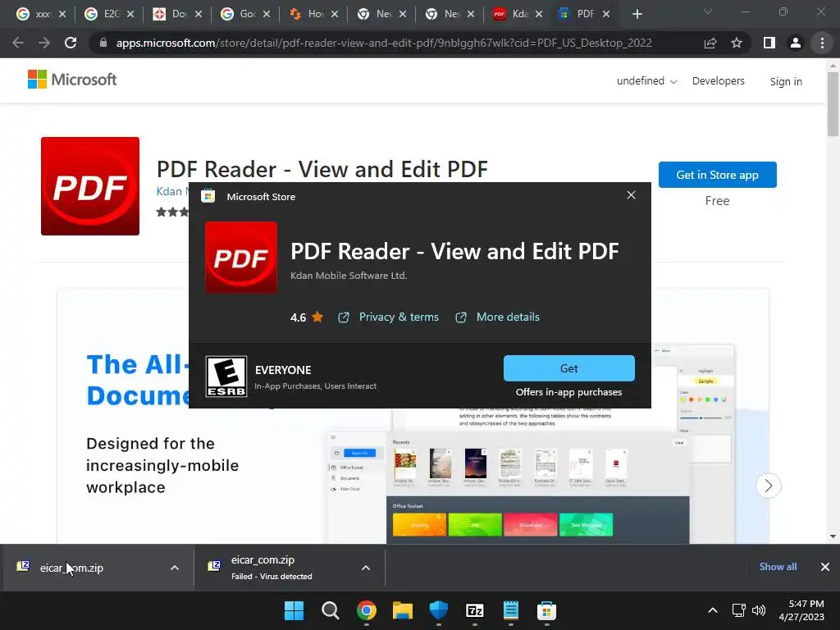Close the active PDF tab
The height and width of the screenshot is (630, 840).
pyautogui.click(x=606, y=14)
